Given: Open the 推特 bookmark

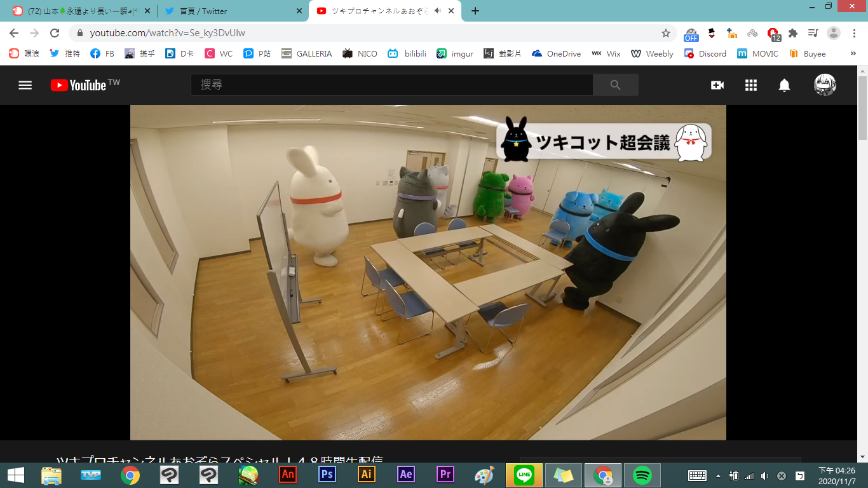Looking at the screenshot, I should pos(65,54).
